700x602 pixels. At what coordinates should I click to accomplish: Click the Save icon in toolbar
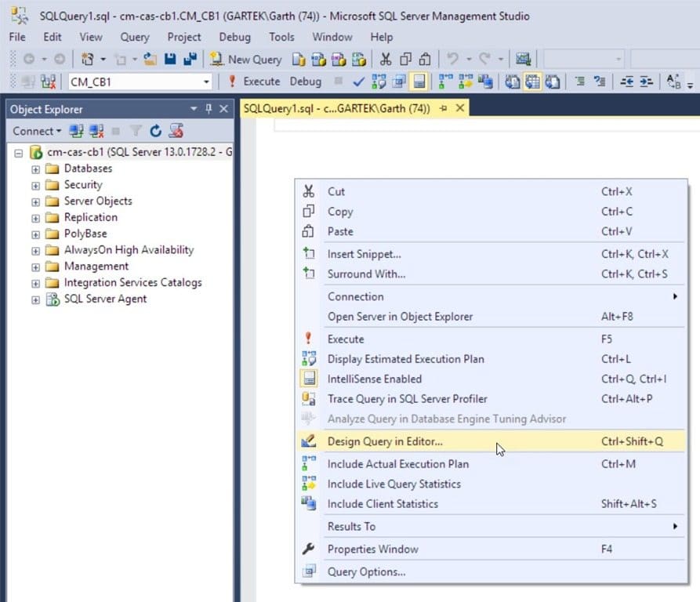click(x=170, y=60)
